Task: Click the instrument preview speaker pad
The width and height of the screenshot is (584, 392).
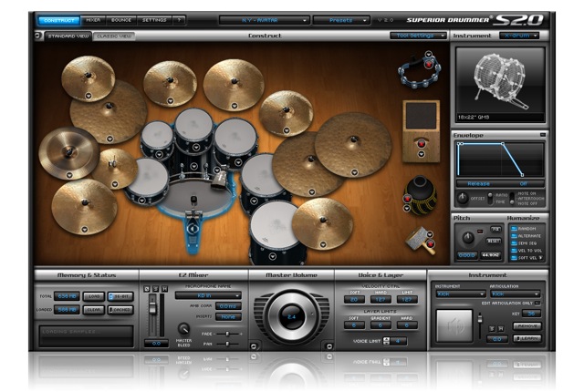Action: tap(454, 325)
